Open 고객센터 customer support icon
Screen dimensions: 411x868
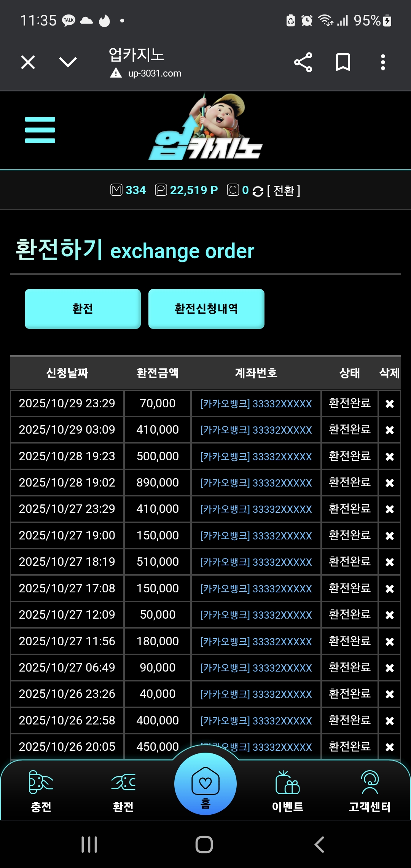(x=370, y=790)
